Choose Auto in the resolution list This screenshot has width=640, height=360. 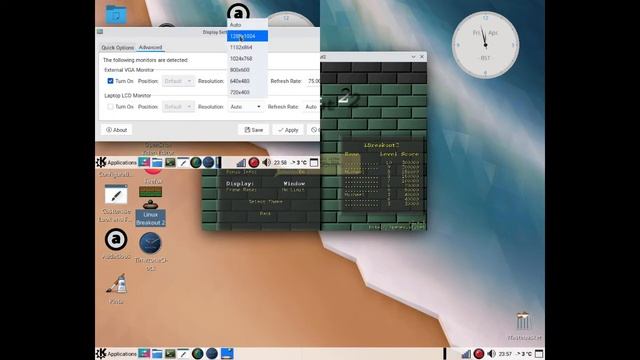tap(247, 24)
